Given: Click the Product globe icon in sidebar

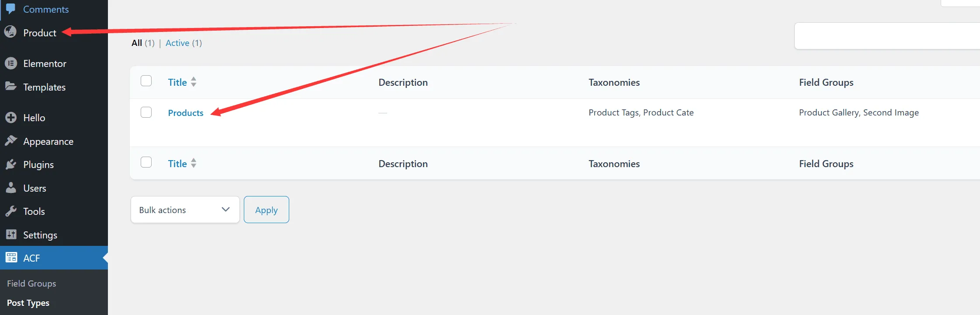Looking at the screenshot, I should [10, 32].
